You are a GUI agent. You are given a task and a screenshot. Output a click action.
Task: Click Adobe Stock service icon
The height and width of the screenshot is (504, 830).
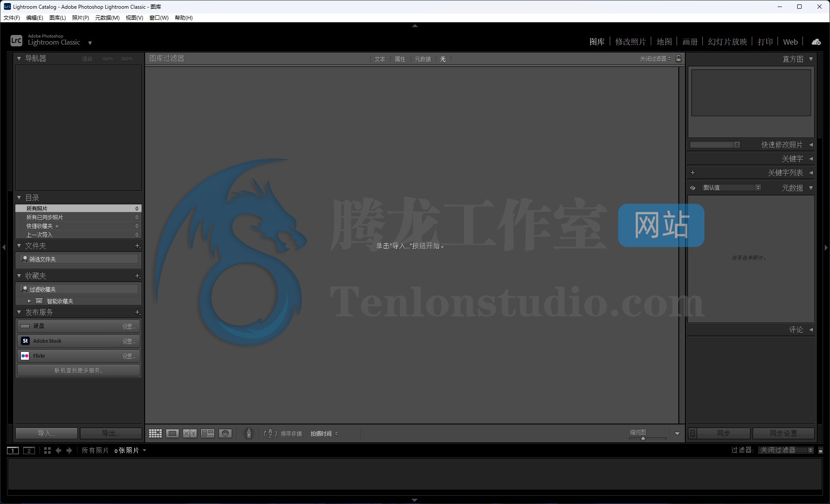click(25, 341)
